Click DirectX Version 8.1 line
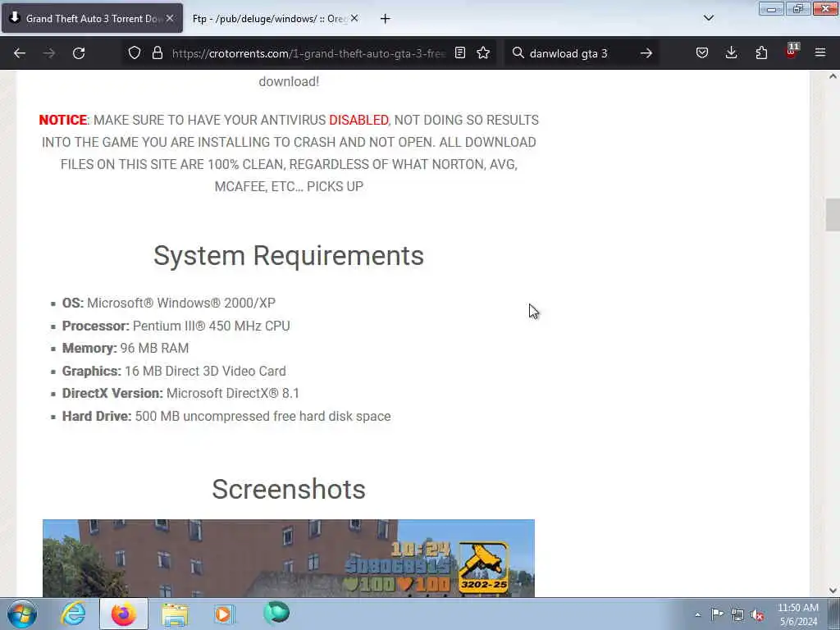The height and width of the screenshot is (630, 840). point(180,393)
